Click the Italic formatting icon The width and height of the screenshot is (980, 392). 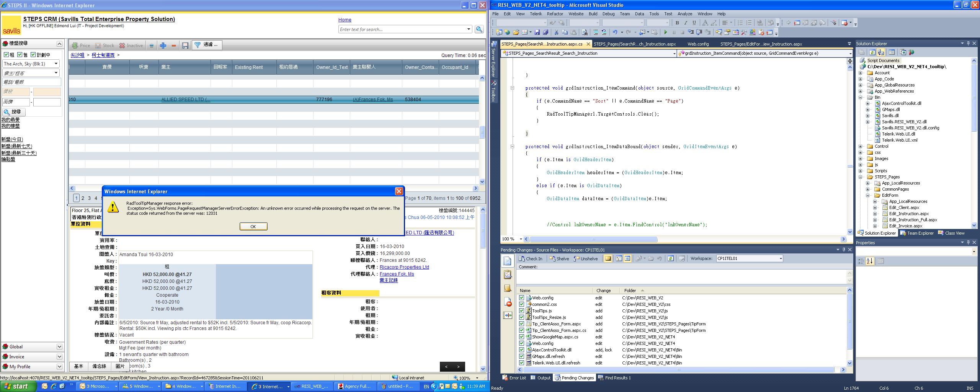click(x=686, y=23)
